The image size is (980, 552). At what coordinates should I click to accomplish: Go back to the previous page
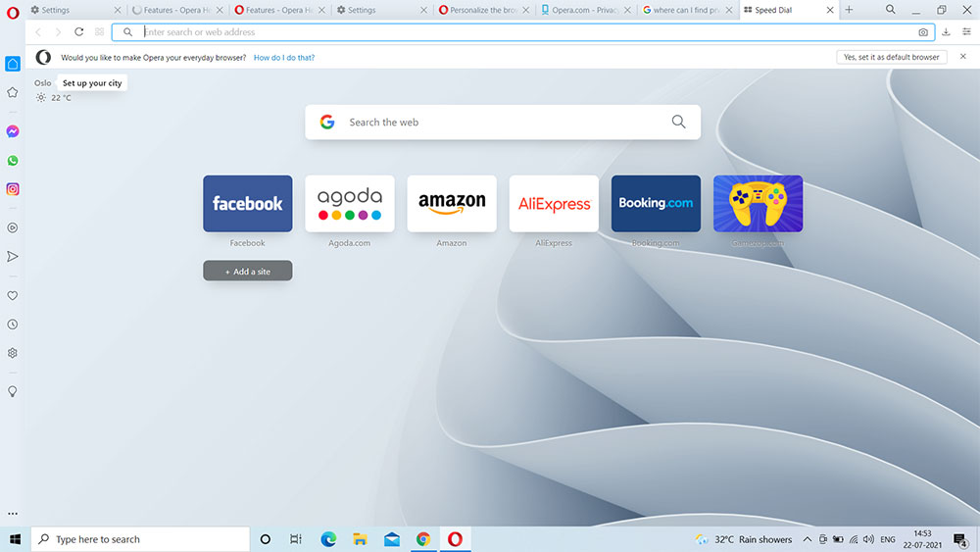38,32
